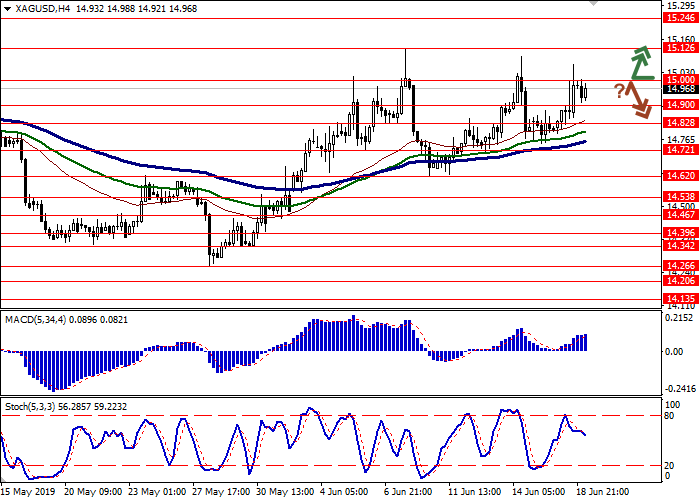
Task: Select the 14.342 price level label
Action: tap(681, 245)
